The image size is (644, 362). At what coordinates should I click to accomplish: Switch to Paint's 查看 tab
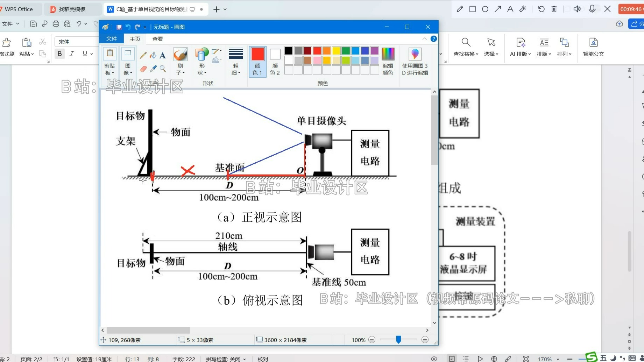(157, 39)
